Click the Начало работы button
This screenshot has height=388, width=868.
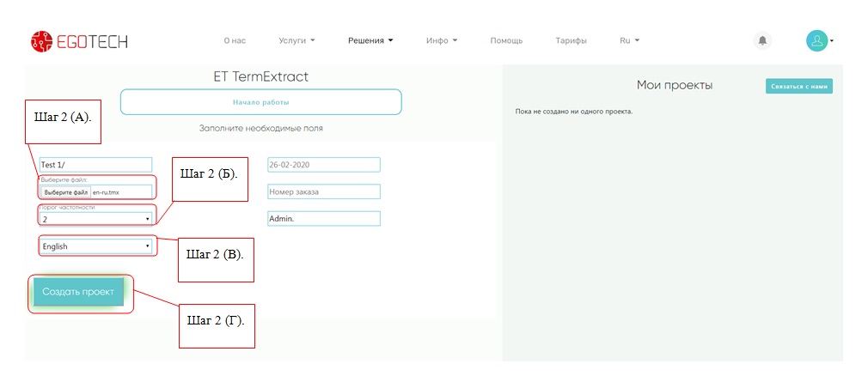(260, 102)
